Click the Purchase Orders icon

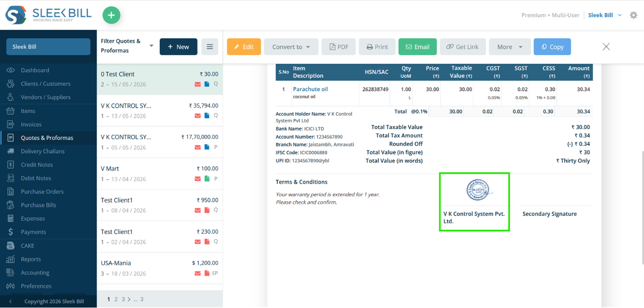pyautogui.click(x=11, y=191)
